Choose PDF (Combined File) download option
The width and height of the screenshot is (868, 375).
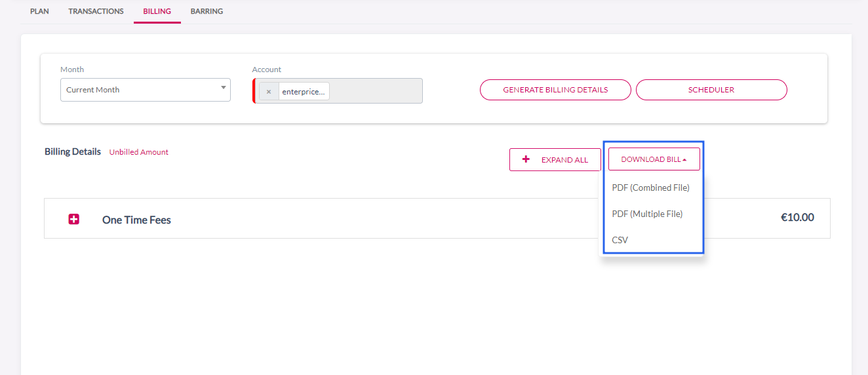coord(650,188)
